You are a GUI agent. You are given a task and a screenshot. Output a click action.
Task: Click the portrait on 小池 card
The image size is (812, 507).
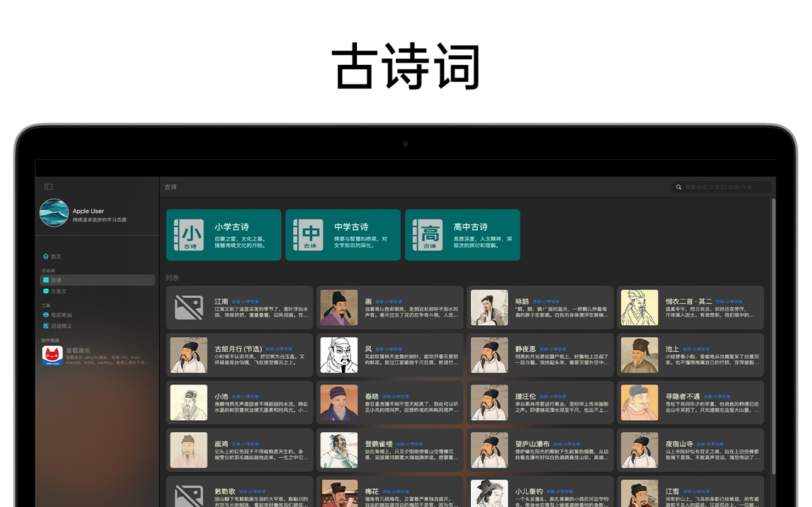pos(189,403)
